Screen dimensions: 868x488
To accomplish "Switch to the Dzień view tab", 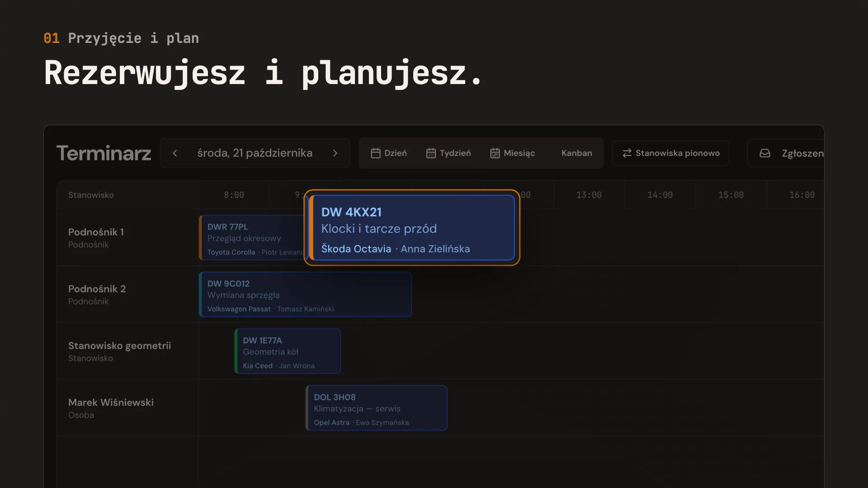I will pyautogui.click(x=389, y=153).
